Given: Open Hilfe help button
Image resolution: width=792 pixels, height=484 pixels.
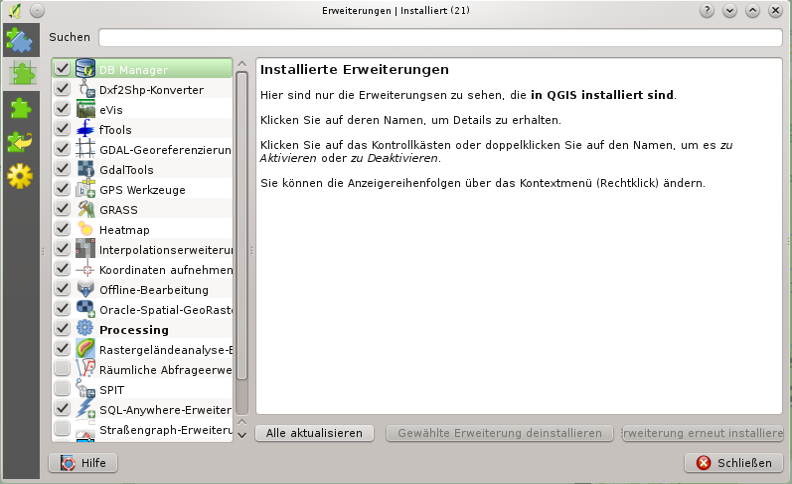Looking at the screenshot, I should (83, 463).
